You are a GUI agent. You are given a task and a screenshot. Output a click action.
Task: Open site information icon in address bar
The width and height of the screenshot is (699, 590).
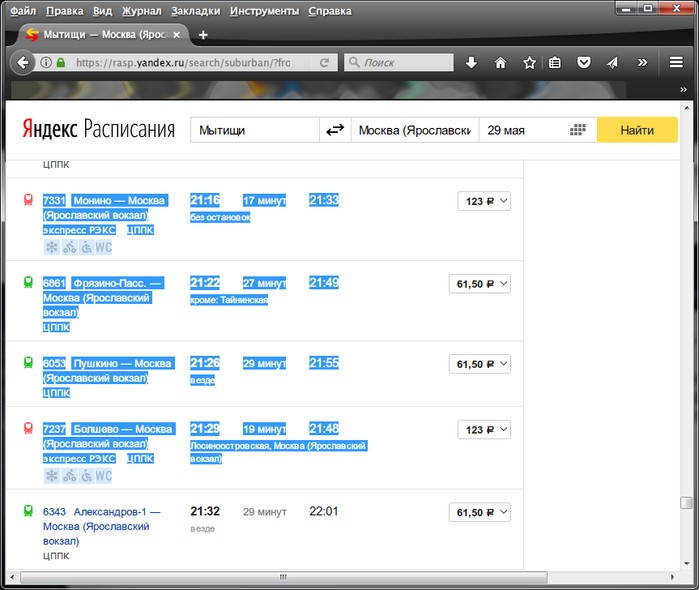tap(46, 62)
